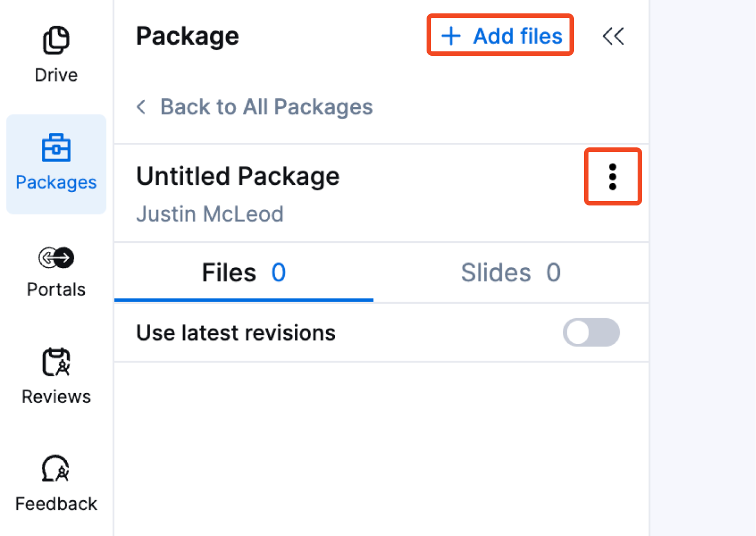Viewport: 756px width, 536px height.
Task: Click the Justin McLeod owner name
Action: point(210,214)
